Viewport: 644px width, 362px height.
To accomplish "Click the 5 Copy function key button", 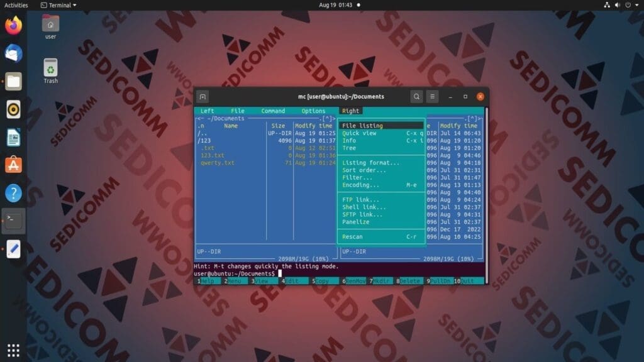I will (323, 281).
